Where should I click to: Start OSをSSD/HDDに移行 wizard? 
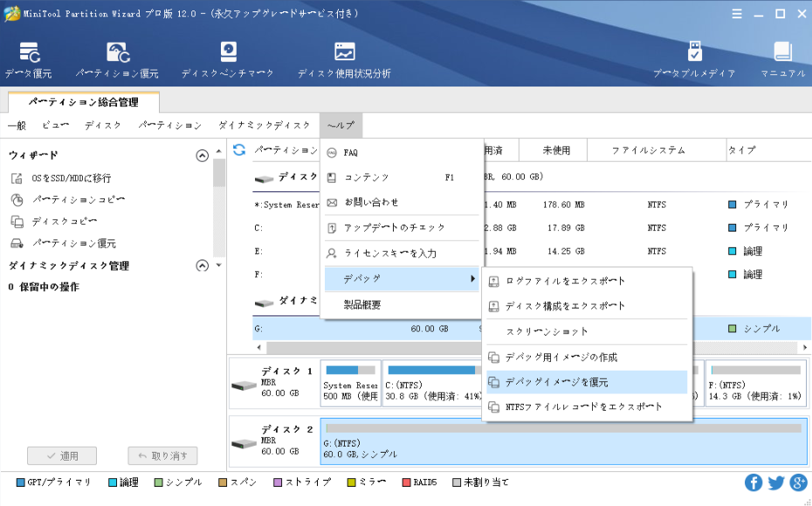click(x=71, y=178)
